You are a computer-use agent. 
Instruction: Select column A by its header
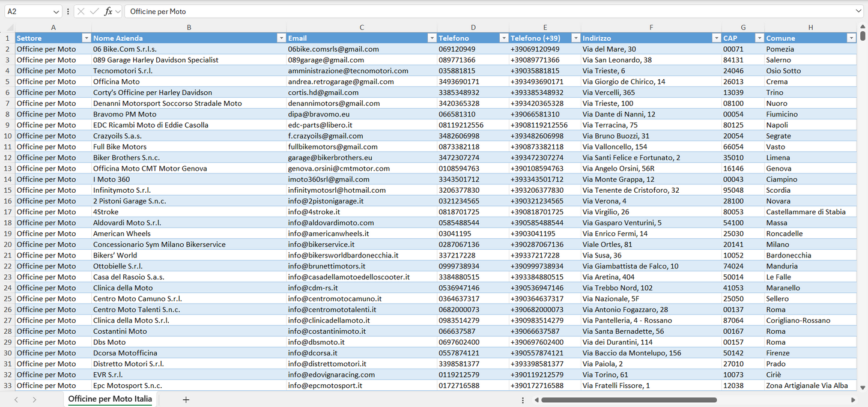click(x=53, y=27)
